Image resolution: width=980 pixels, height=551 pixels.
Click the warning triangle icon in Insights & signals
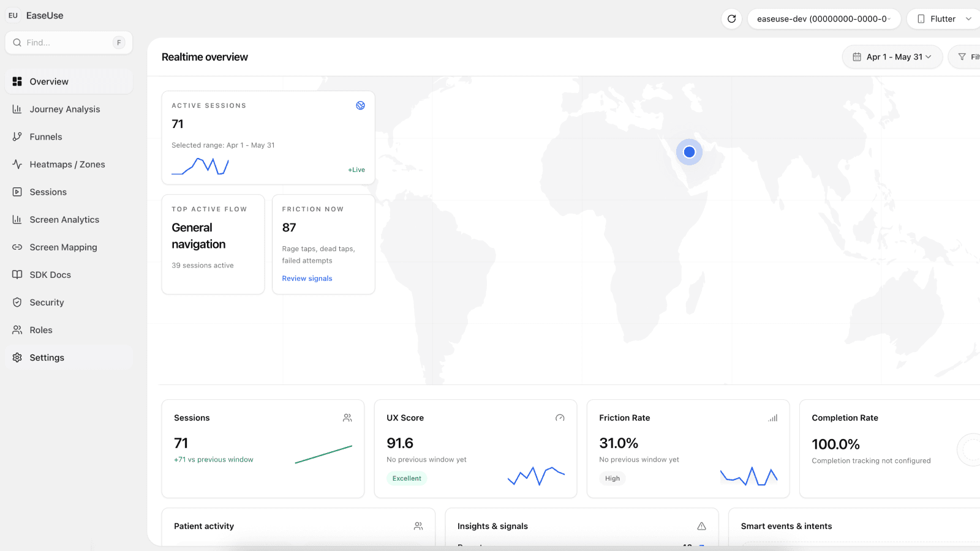pos(701,526)
